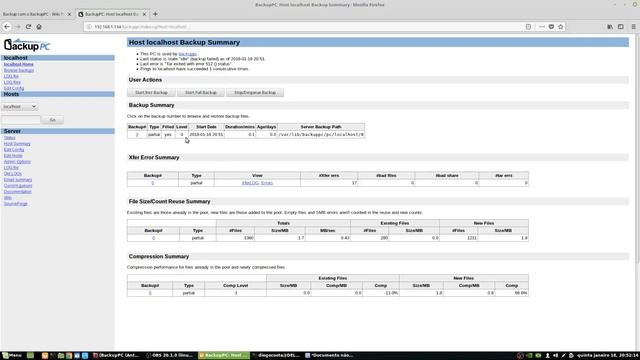Open the OBS taskbar window button
Viewport: 640px width, 360px height.
(169, 356)
